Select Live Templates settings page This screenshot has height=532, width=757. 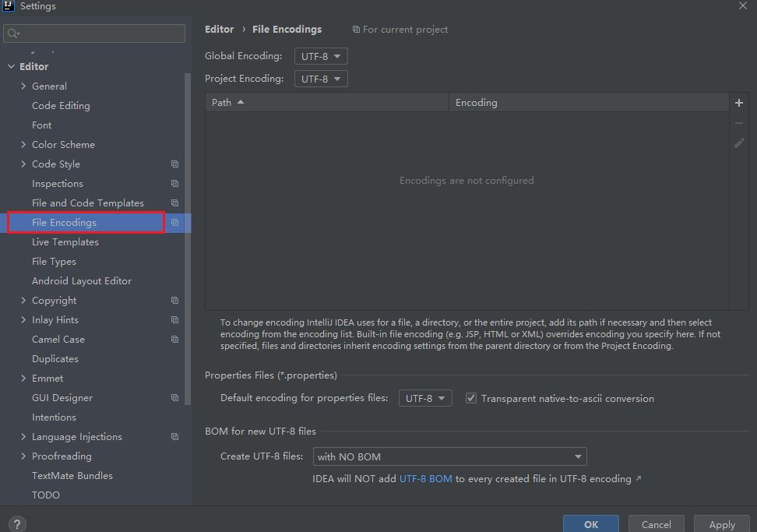(x=65, y=242)
